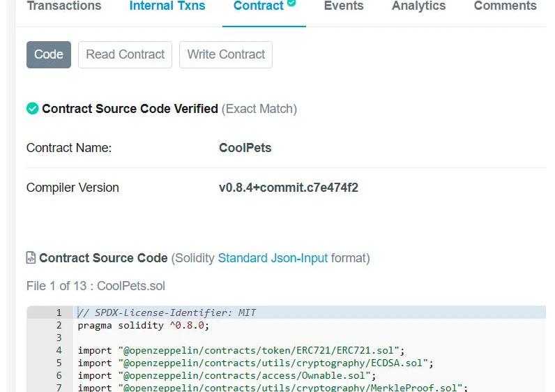The height and width of the screenshot is (392, 555).
Task: Switch to the Internal Txns tab
Action: [x=167, y=6]
